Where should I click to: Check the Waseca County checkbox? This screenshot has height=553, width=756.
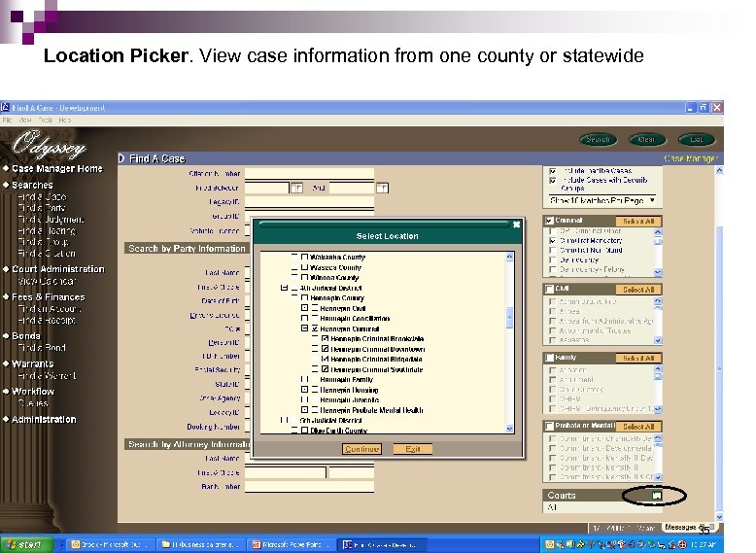point(304,267)
